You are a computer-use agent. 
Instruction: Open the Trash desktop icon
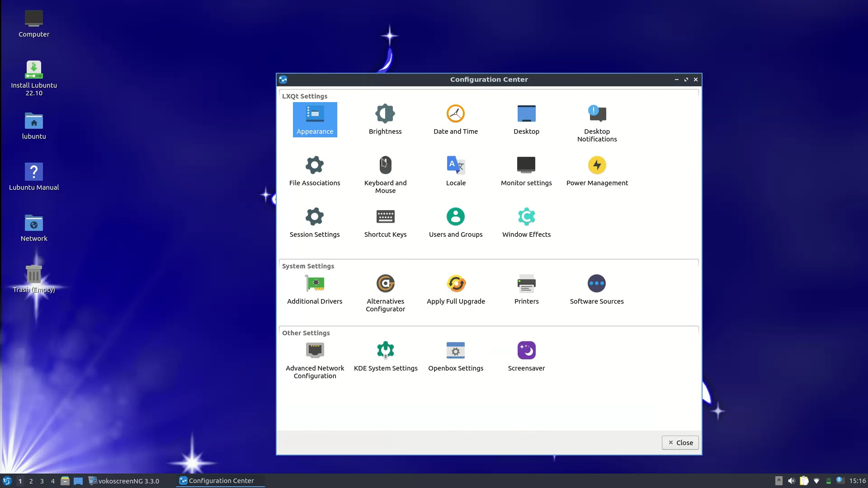[34, 278]
